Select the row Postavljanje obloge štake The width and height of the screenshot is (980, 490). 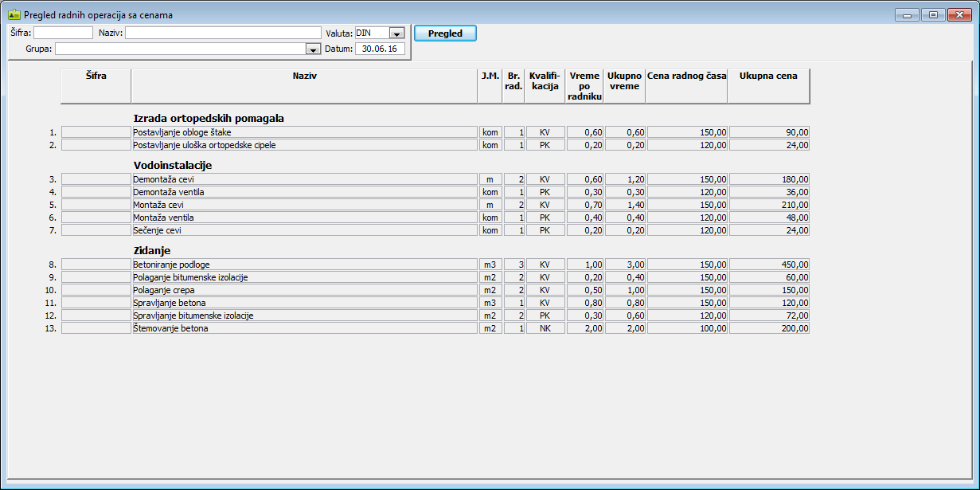pyautogui.click(x=304, y=132)
